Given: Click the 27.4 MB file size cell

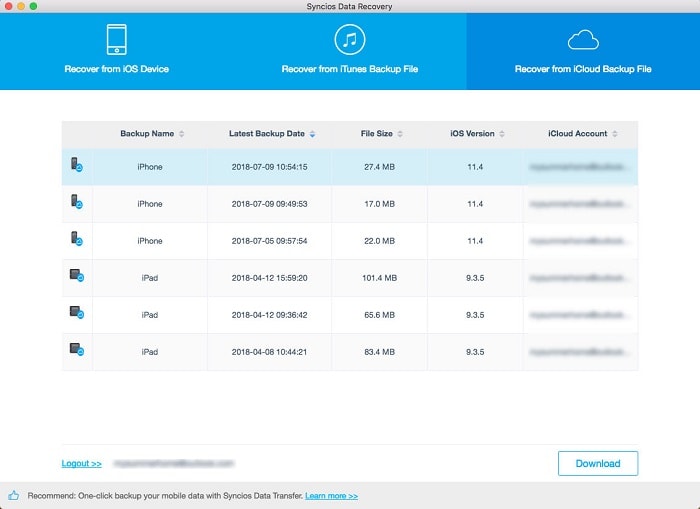Looking at the screenshot, I should pyautogui.click(x=379, y=167).
